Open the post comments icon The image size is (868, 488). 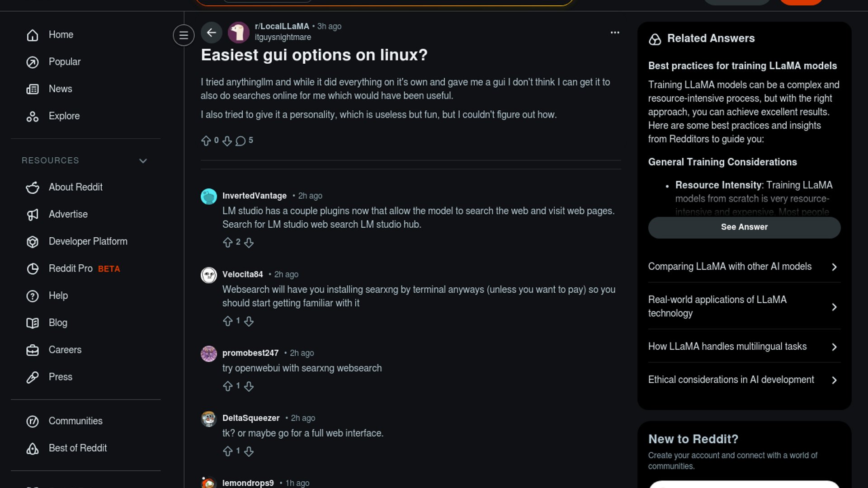[241, 141]
